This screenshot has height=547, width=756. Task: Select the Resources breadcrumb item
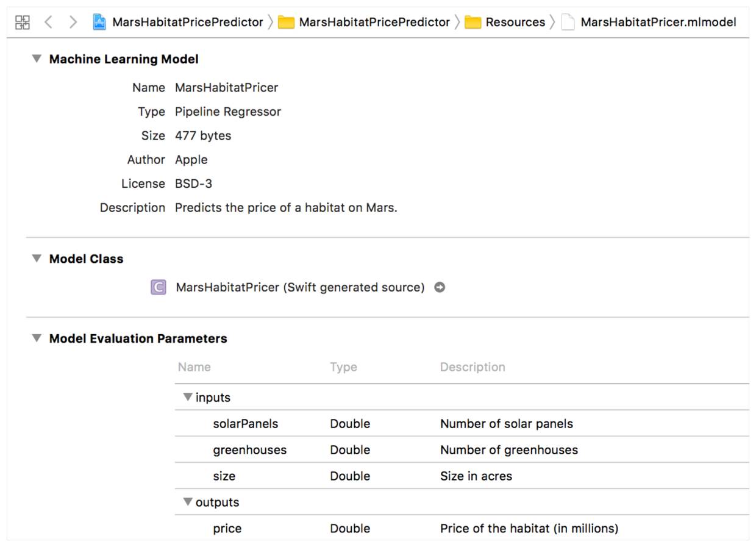click(x=515, y=23)
